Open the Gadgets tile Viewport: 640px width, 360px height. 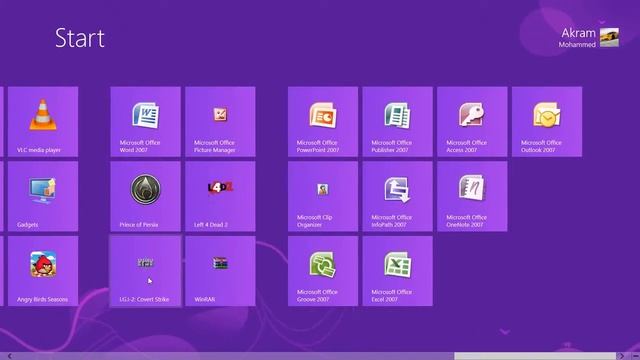coord(43,196)
